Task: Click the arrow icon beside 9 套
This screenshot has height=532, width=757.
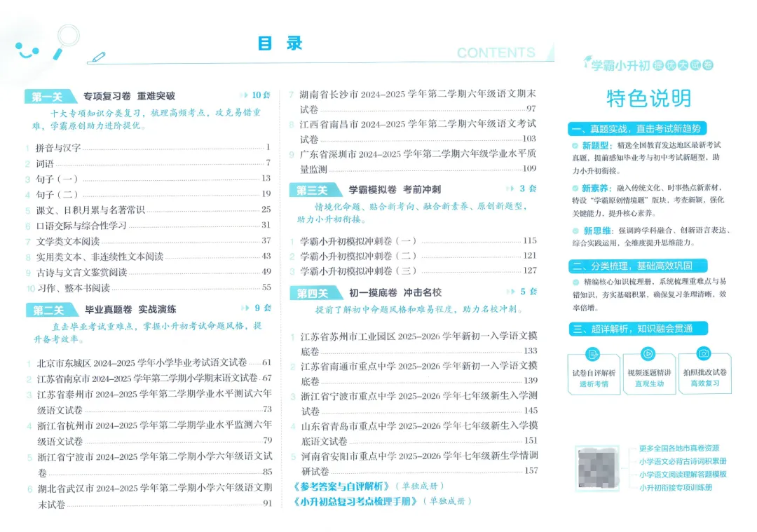Action: [245, 308]
